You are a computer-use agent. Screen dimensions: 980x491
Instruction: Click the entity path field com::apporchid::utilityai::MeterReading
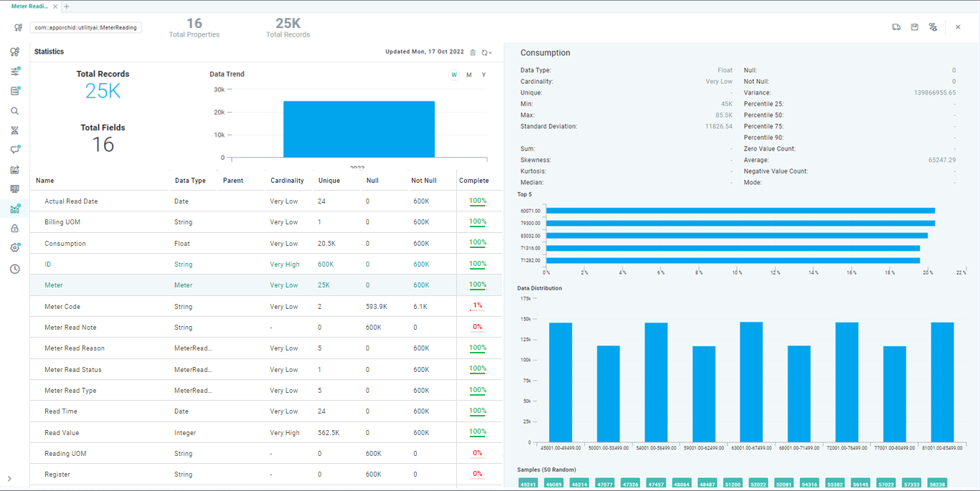click(85, 28)
